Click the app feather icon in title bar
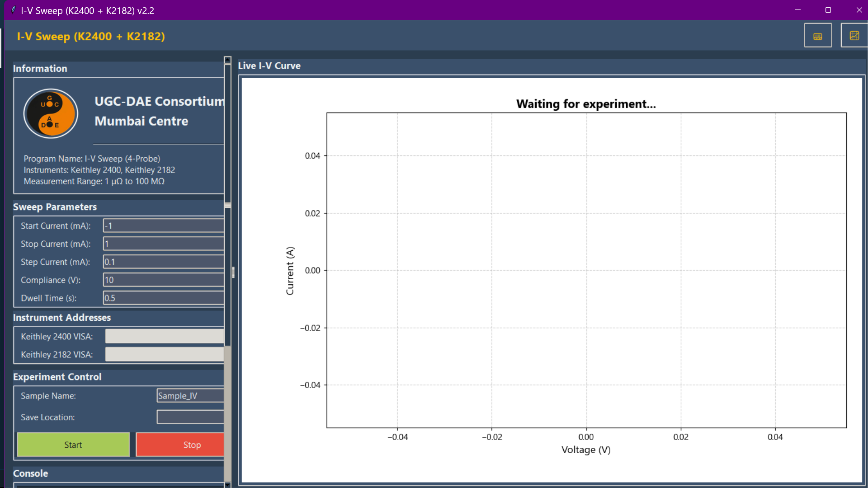Viewport: 868px width, 488px height. point(13,10)
